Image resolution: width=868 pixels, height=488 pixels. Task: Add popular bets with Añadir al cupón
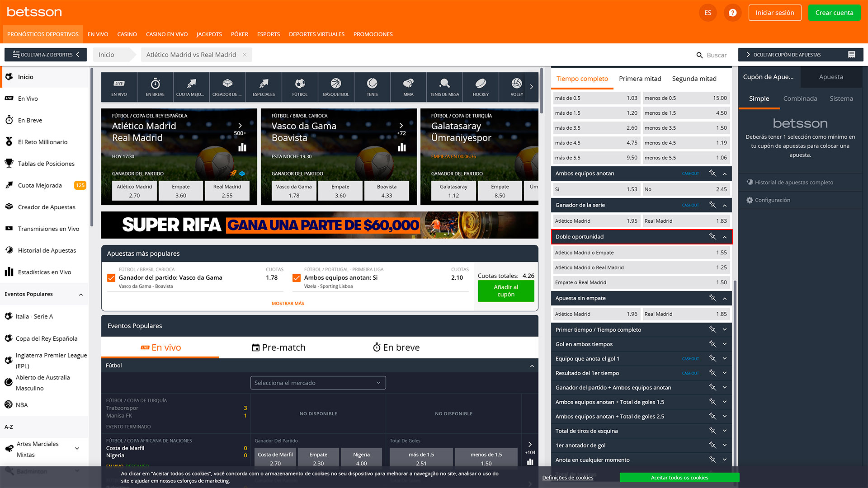click(x=506, y=291)
